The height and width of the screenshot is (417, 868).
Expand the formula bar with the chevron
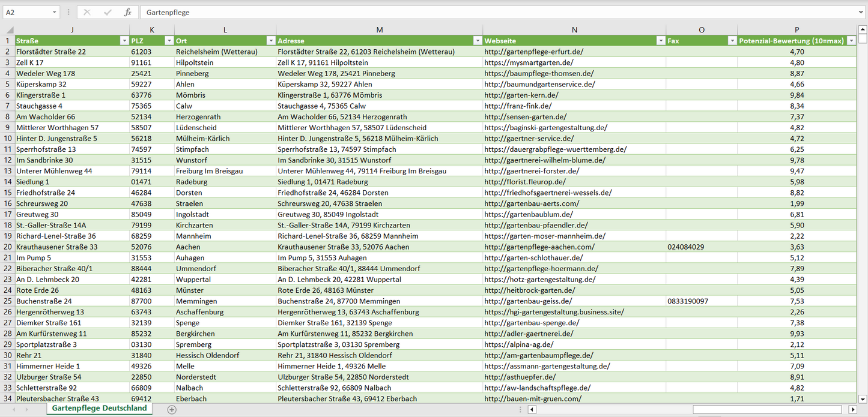pos(861,12)
